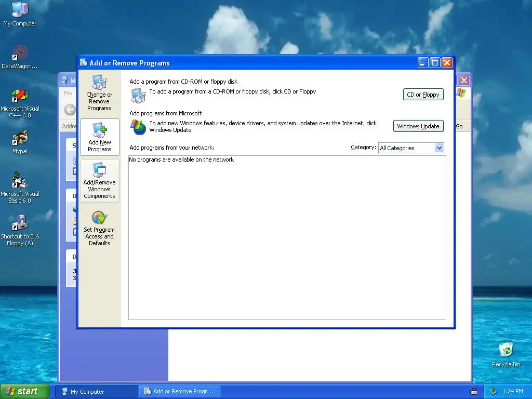Close the My Computer window behind
The image size is (532, 399).
pos(464,81)
